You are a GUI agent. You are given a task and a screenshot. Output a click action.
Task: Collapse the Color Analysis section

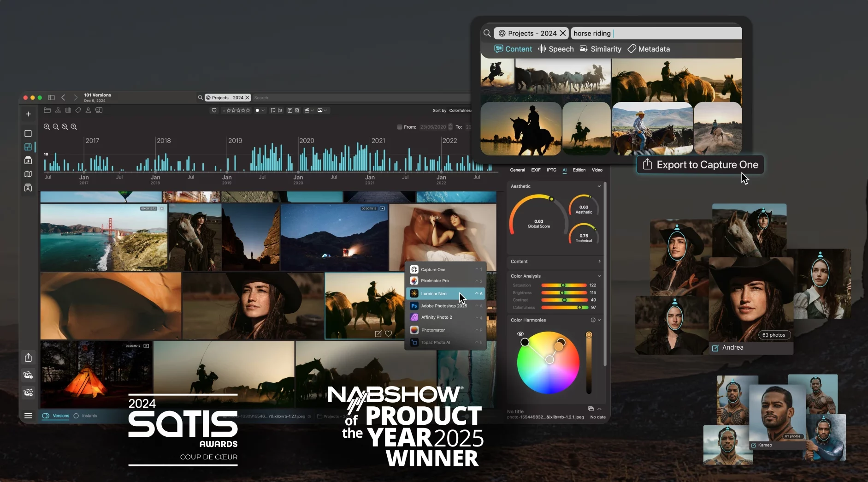coord(599,276)
